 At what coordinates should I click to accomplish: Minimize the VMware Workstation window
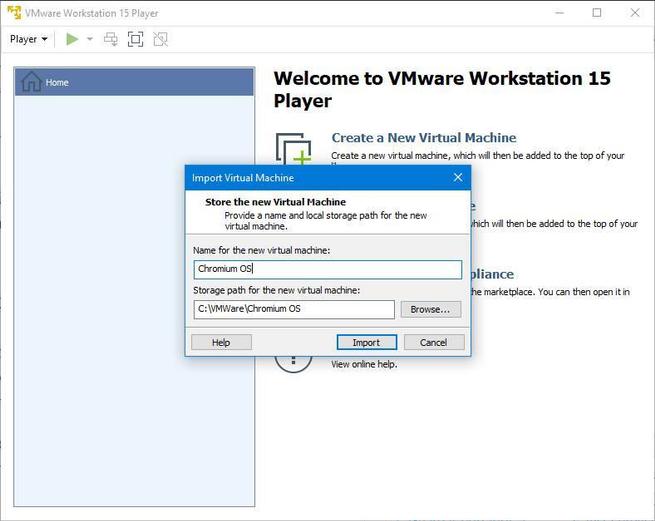tap(559, 13)
